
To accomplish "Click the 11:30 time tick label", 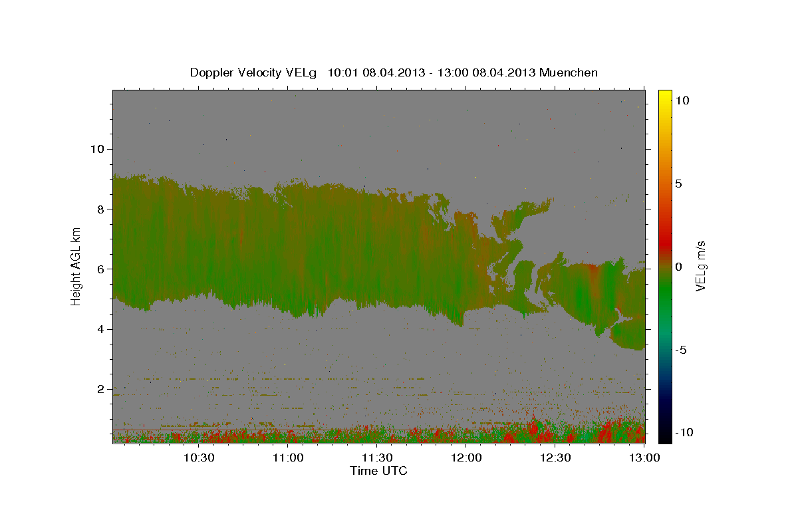I will click(x=377, y=458).
